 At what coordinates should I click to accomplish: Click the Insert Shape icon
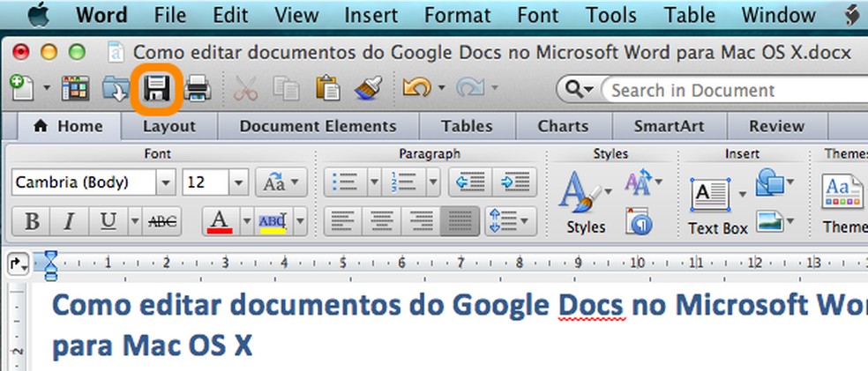770,182
